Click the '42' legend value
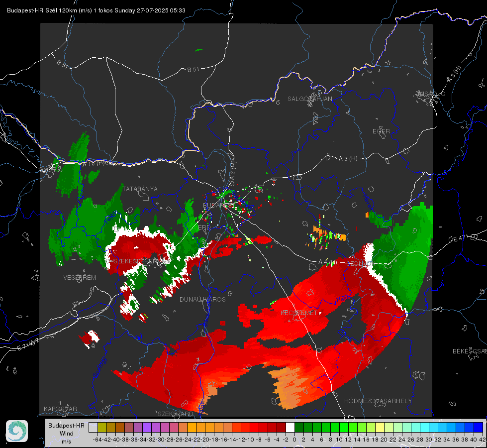The width and height of the screenshot is (487, 448). coord(483,440)
